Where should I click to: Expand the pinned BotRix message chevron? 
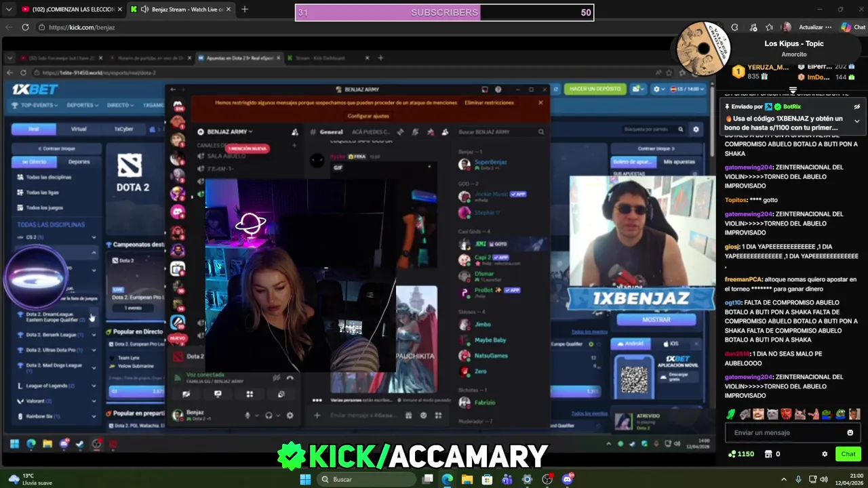click(856, 121)
